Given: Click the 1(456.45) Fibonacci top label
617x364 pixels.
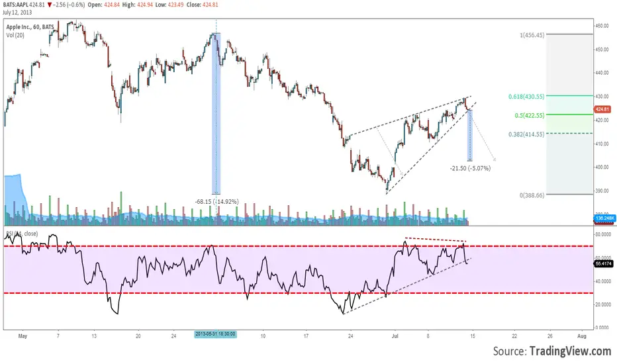Looking at the screenshot, I should tap(532, 35).
